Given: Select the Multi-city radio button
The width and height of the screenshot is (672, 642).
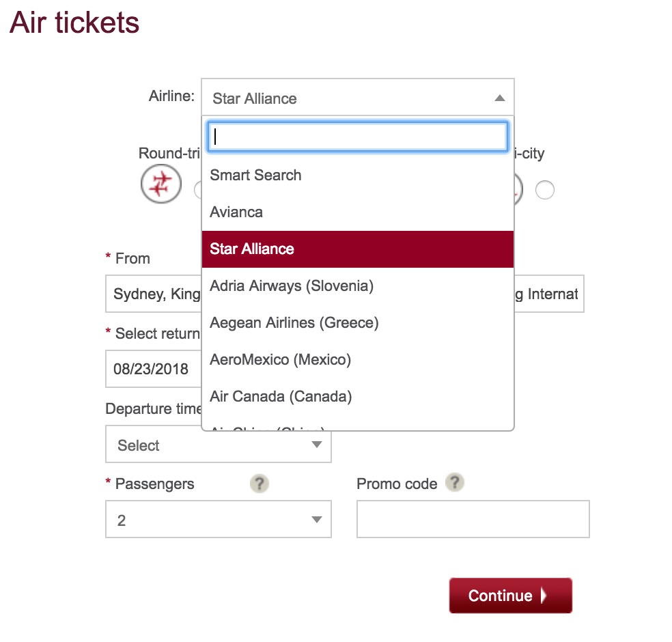Looking at the screenshot, I should tap(545, 190).
